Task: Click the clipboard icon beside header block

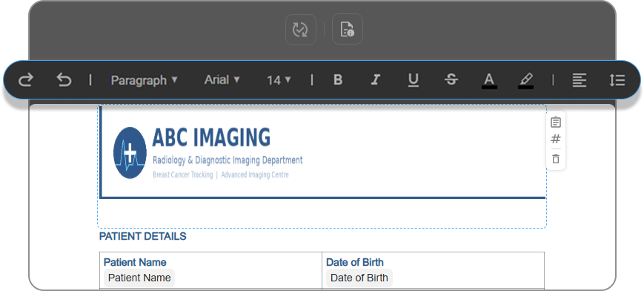Action: [556, 122]
